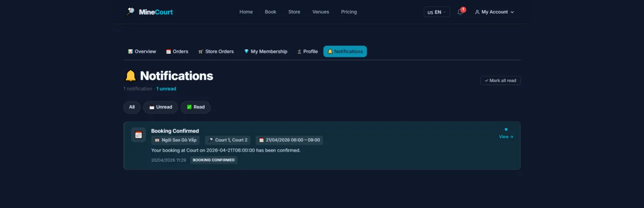Switch to the Store Orders tab

point(216,51)
